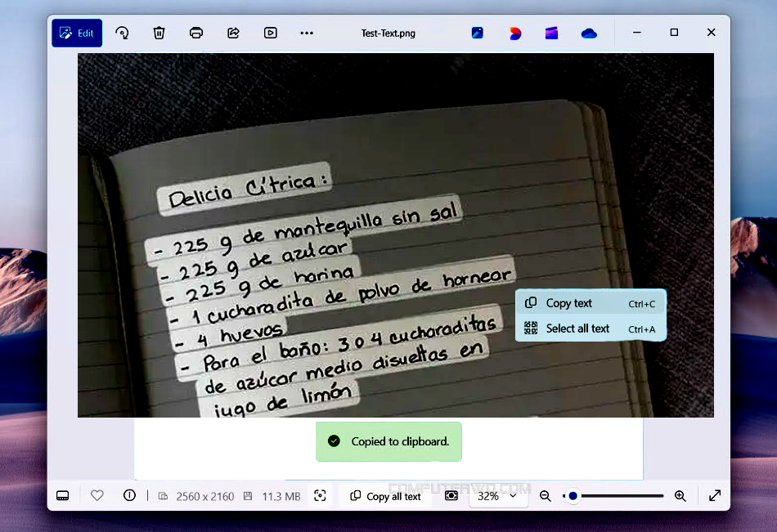Click the '225 g de azúcar' text line
777x532 pixels.
(x=253, y=261)
